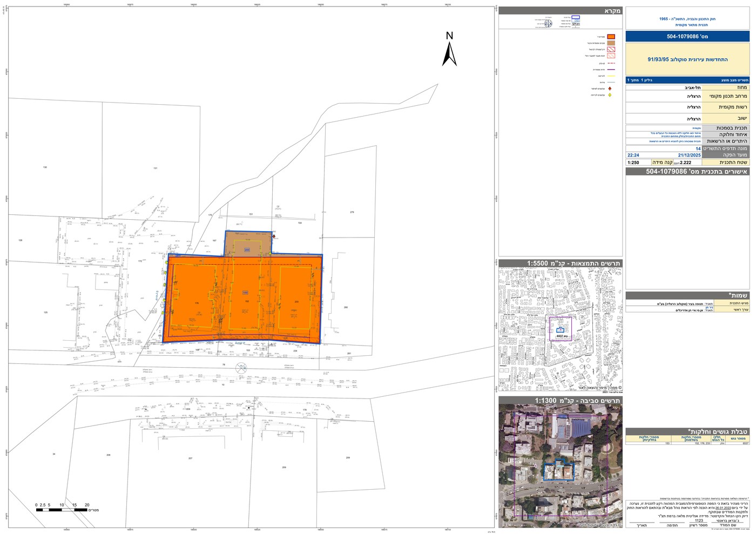Click the red tree marker on the map

[274, 236]
